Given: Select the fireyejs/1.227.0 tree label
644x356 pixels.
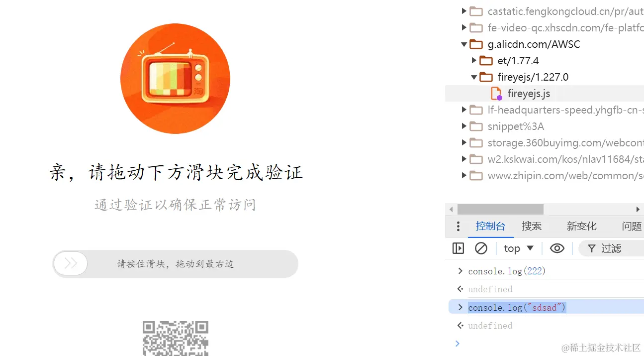Looking at the screenshot, I should point(533,77).
